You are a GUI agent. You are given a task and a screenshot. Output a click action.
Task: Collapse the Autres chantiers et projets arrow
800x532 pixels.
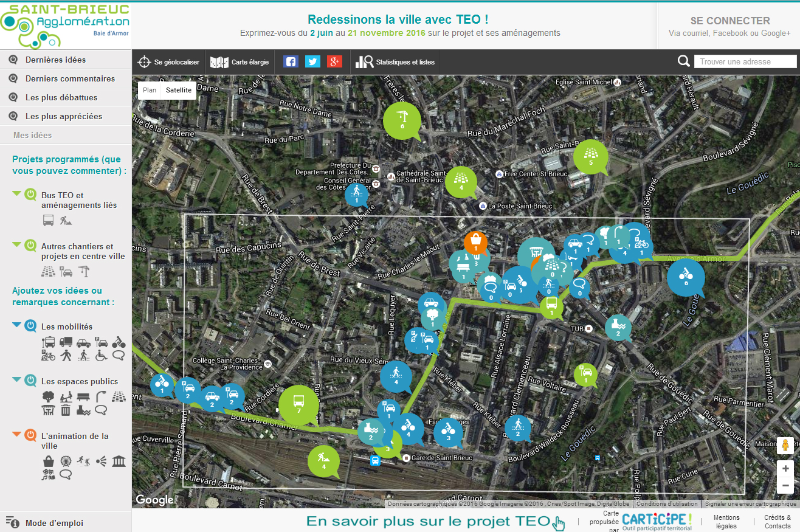point(16,244)
